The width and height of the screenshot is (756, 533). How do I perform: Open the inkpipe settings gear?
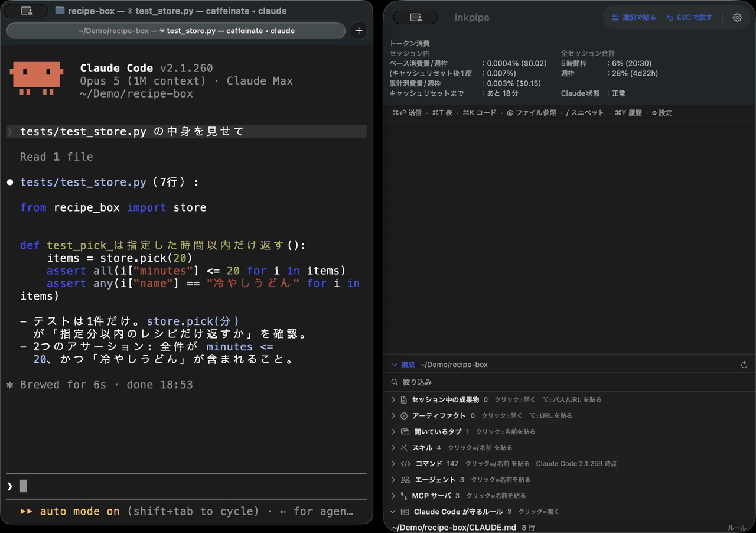[x=737, y=18]
